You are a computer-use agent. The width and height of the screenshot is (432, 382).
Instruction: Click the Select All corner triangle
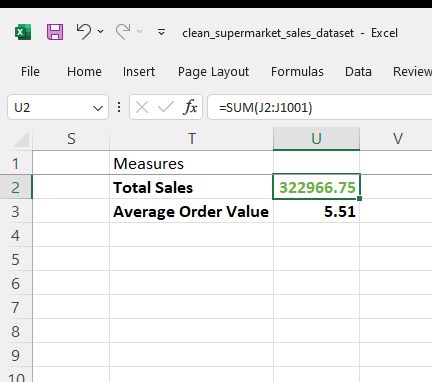21,139
